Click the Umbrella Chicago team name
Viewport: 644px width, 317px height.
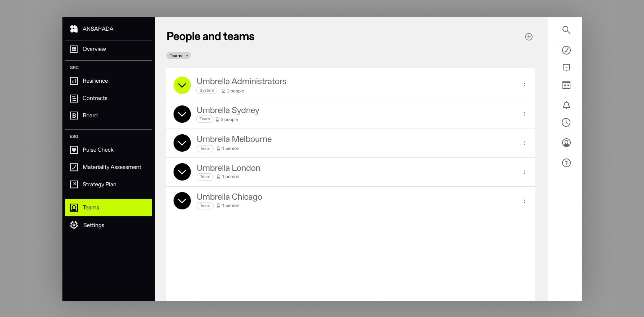click(x=229, y=197)
